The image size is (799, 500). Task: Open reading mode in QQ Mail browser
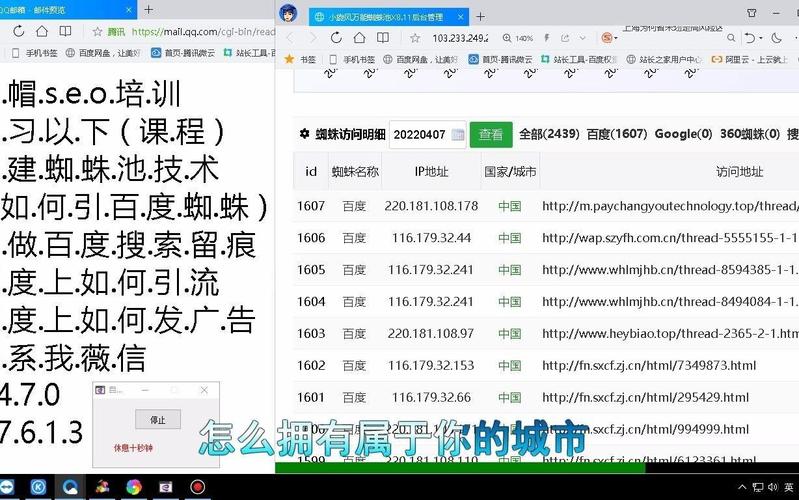pyautogui.click(x=65, y=31)
